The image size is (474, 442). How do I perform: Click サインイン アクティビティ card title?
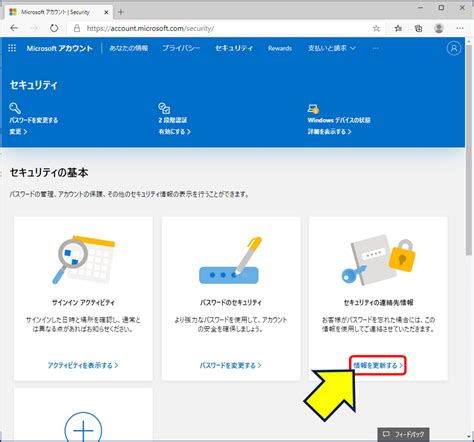[x=83, y=303]
